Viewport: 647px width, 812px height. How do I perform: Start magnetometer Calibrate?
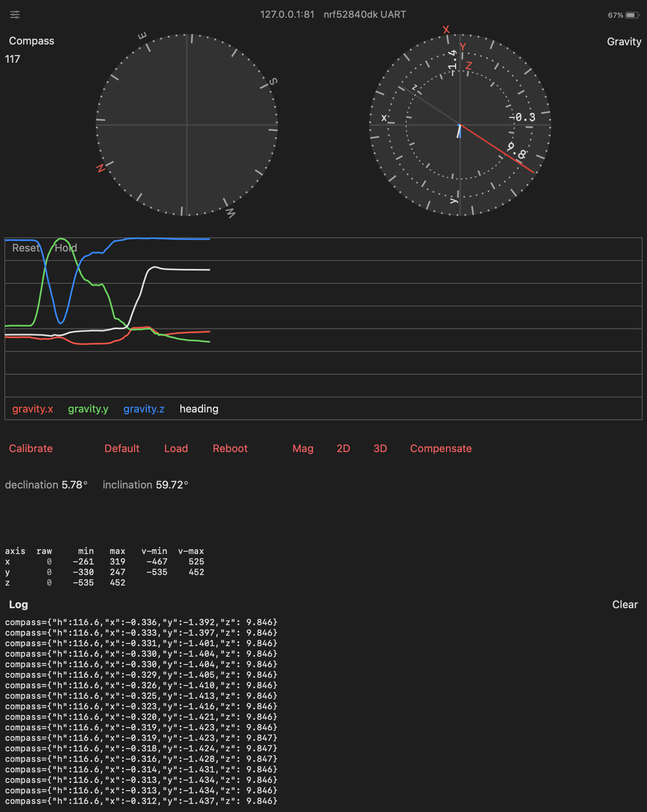31,448
